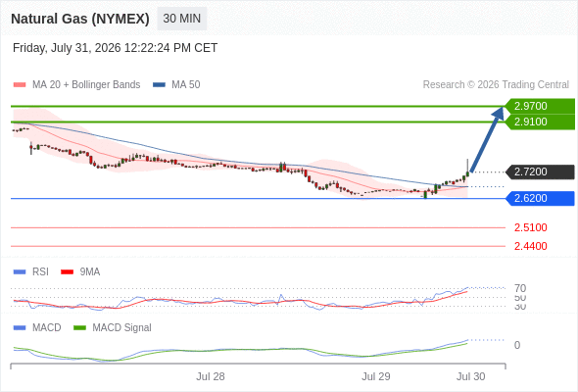Click the RSI 70 level label
578x392 pixels.
pyautogui.click(x=520, y=288)
